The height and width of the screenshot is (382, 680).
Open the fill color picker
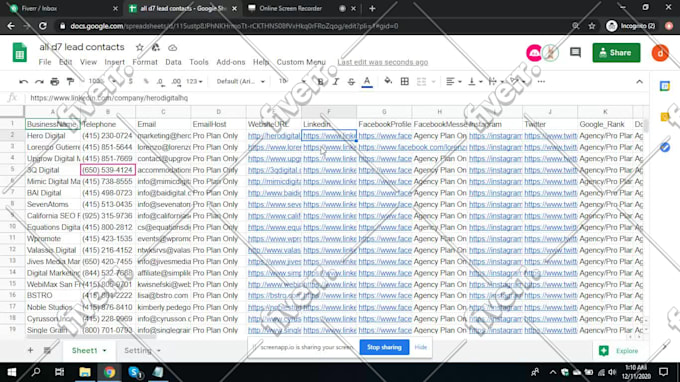[x=388, y=82]
